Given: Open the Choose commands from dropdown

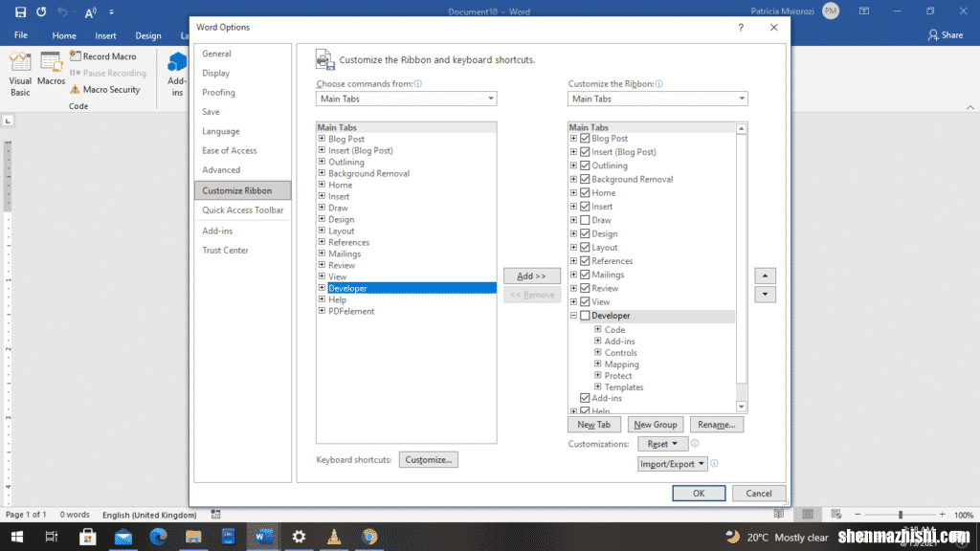Looking at the screenshot, I should pyautogui.click(x=406, y=99).
